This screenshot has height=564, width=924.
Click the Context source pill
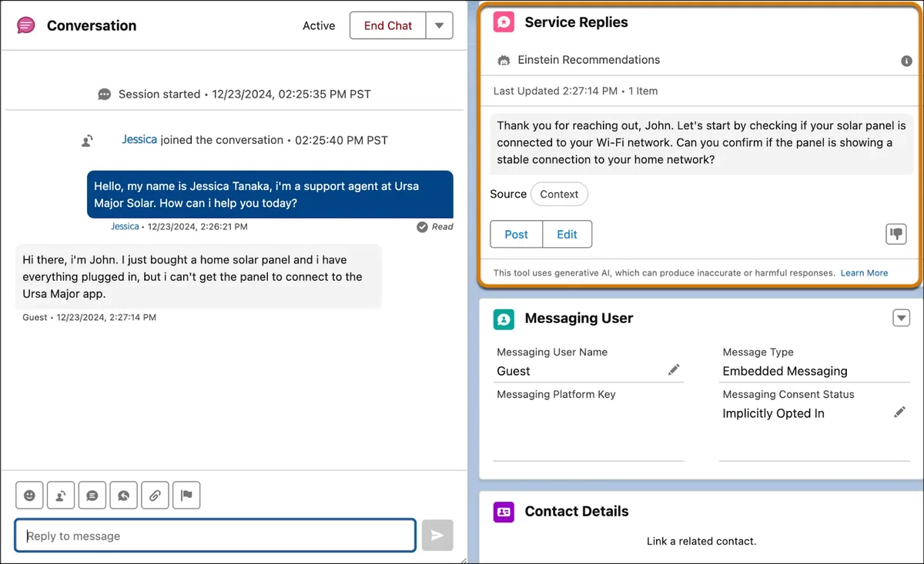pos(560,194)
